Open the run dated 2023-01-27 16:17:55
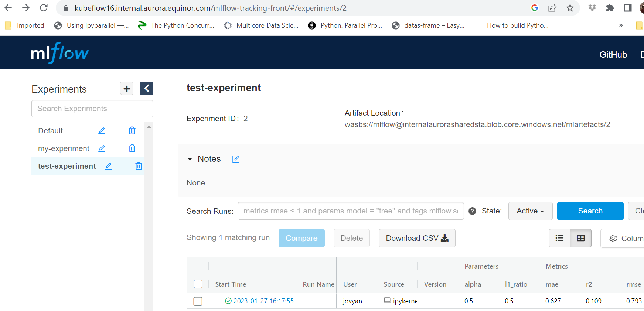Screen dimensions: 644x311 (263, 301)
